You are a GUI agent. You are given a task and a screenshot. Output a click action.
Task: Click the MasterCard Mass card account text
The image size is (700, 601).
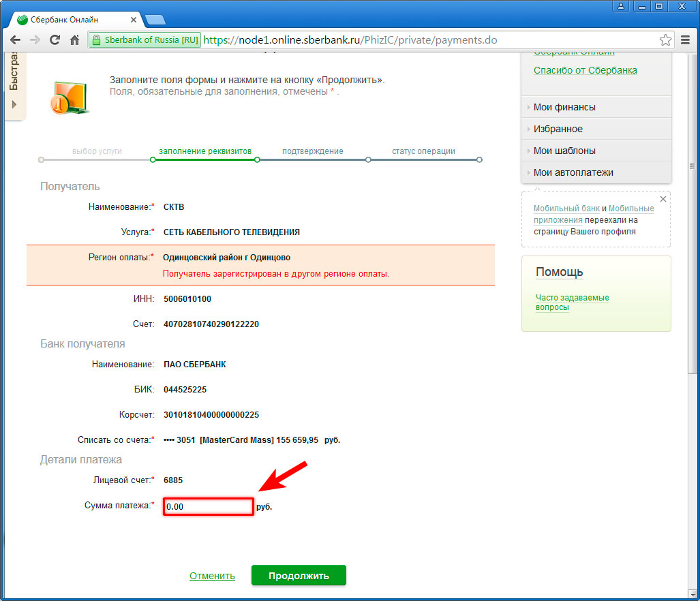click(x=252, y=440)
